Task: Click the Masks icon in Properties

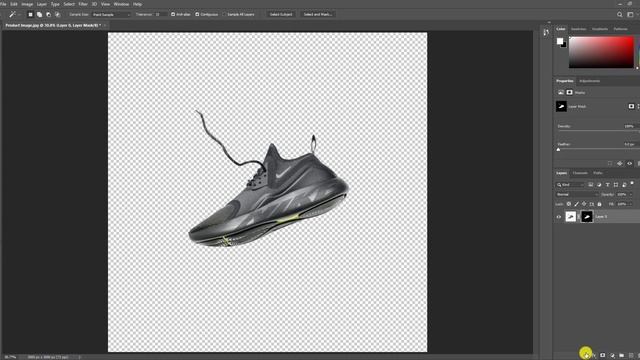Action: (569, 93)
